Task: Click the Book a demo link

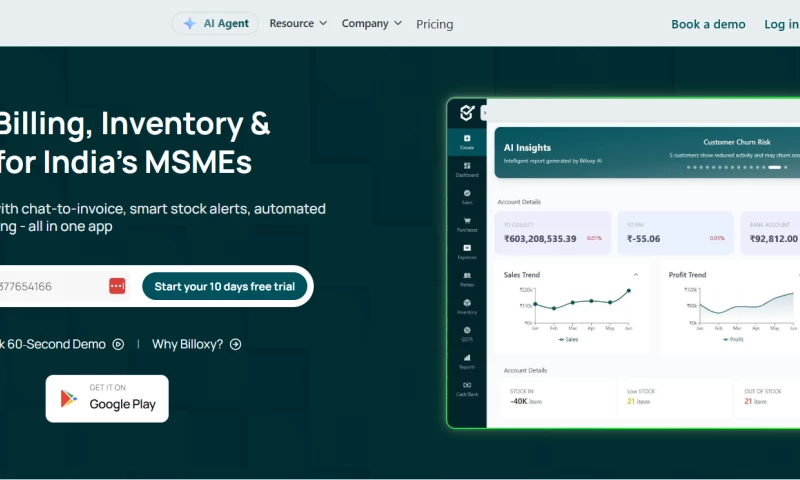Action: [x=708, y=24]
